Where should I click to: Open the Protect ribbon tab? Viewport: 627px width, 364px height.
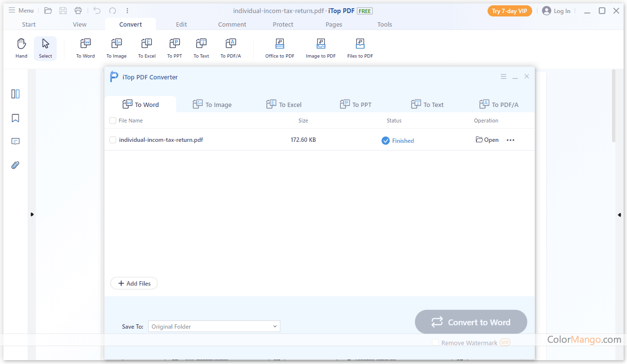point(283,24)
